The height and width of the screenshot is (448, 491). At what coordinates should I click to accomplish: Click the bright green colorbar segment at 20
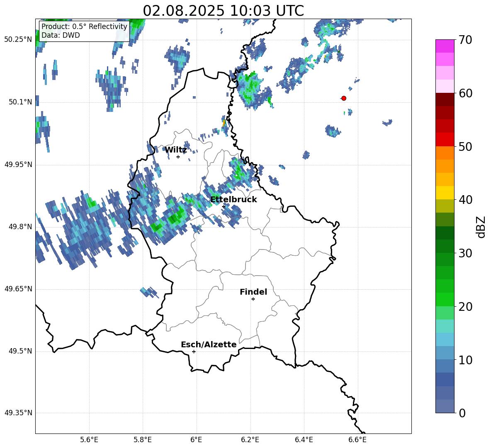(445, 299)
